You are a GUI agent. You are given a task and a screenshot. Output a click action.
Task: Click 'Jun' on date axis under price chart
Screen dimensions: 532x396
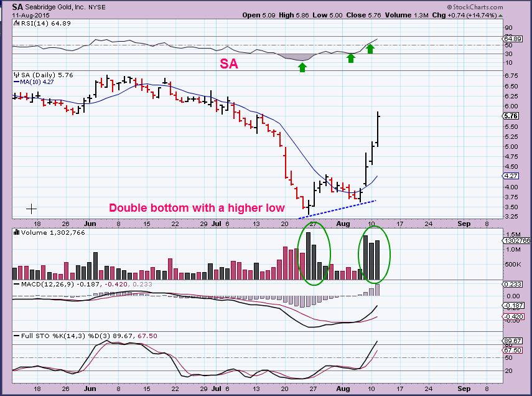coord(90,224)
